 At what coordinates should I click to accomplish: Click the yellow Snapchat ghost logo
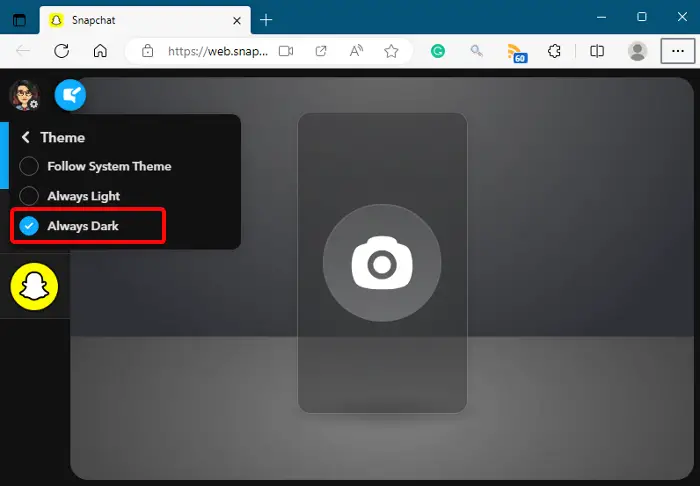pyautogui.click(x=34, y=287)
